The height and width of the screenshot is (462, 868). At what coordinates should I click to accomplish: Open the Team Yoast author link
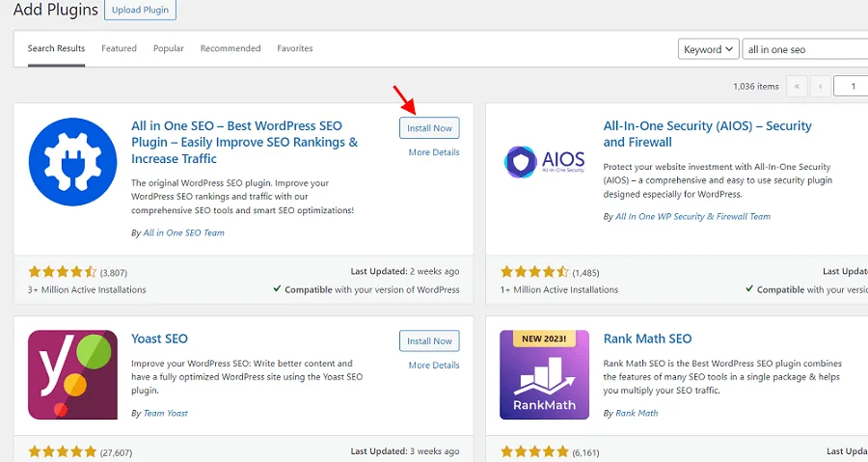(x=166, y=414)
